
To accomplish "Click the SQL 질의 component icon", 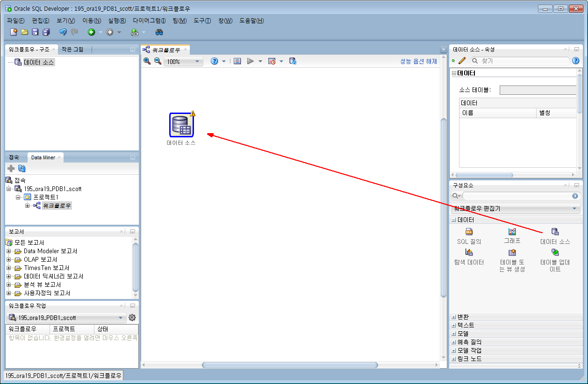I will click(469, 232).
